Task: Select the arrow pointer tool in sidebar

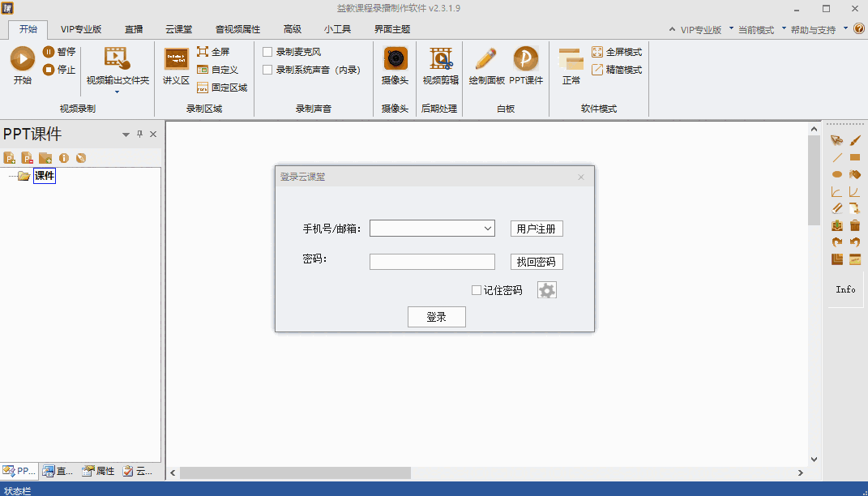Action: click(836, 140)
